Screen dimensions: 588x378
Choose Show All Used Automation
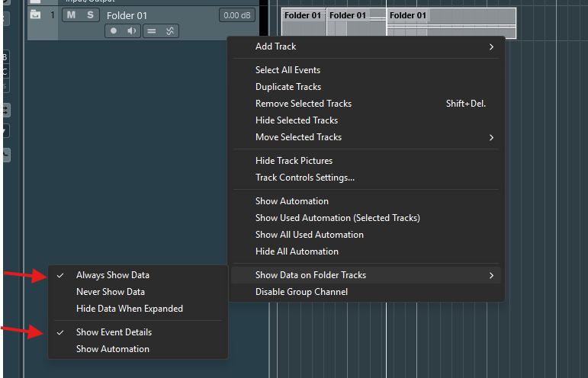click(x=366, y=235)
